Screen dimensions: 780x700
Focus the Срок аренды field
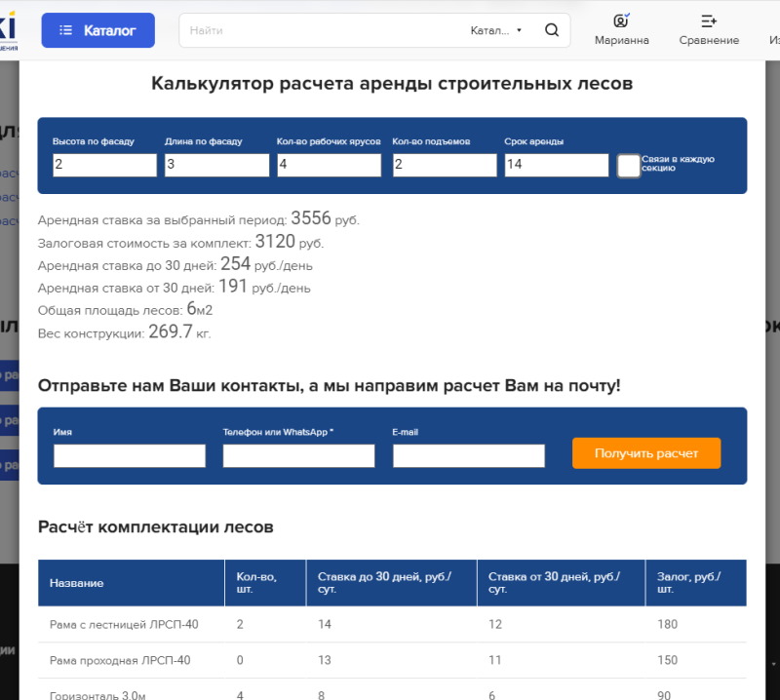557,165
